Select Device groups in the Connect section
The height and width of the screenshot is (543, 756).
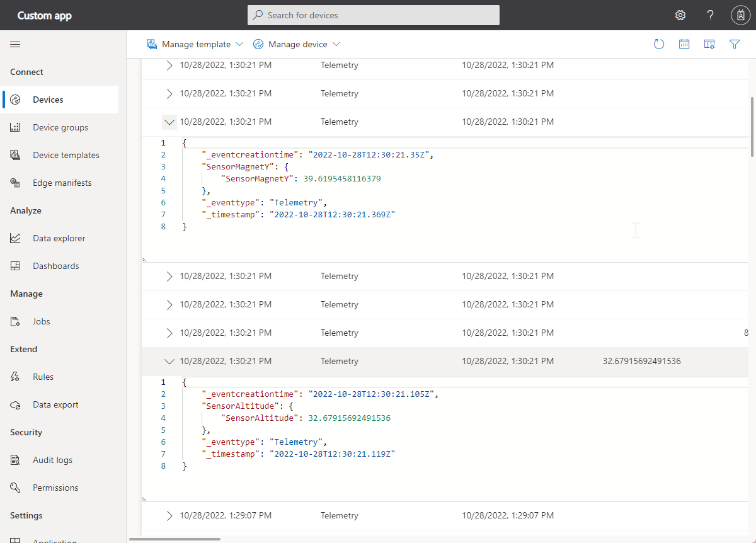pyautogui.click(x=58, y=127)
